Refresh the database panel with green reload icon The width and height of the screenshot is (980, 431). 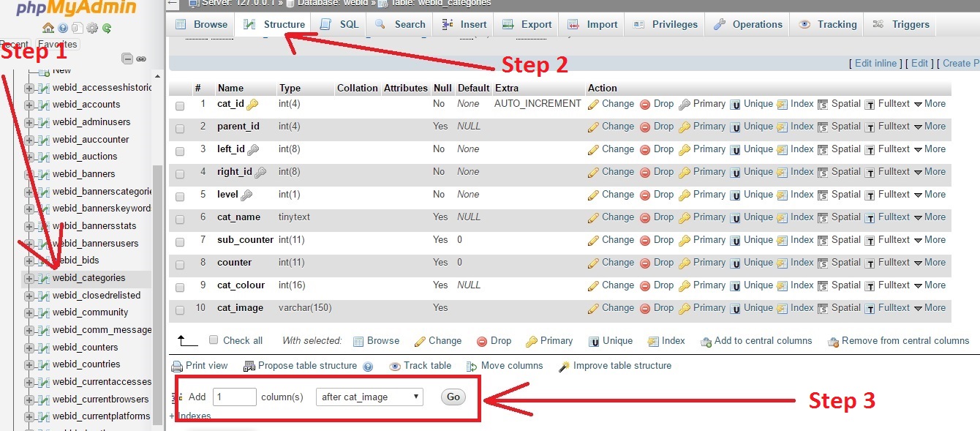point(107,28)
